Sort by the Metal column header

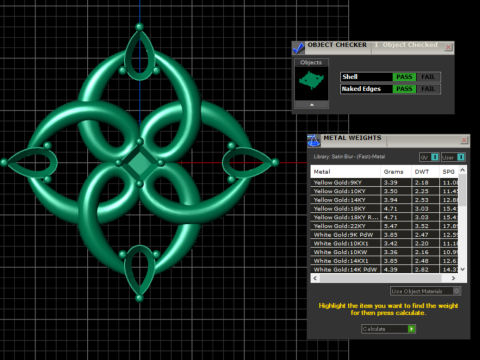(x=345, y=172)
